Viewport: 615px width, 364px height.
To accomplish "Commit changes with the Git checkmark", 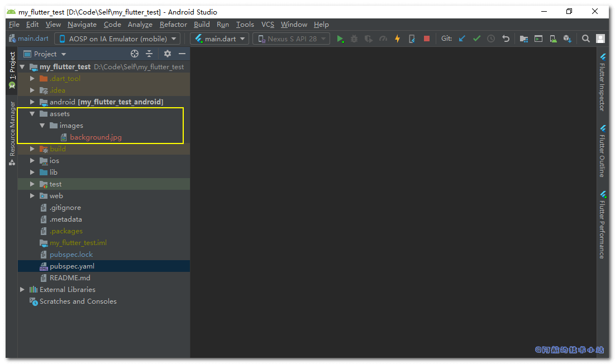I will coord(476,39).
